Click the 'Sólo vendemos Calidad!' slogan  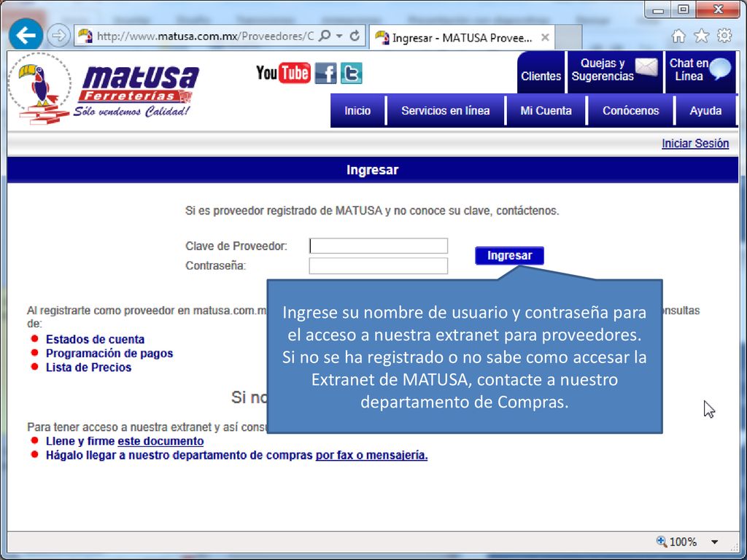[x=131, y=112]
